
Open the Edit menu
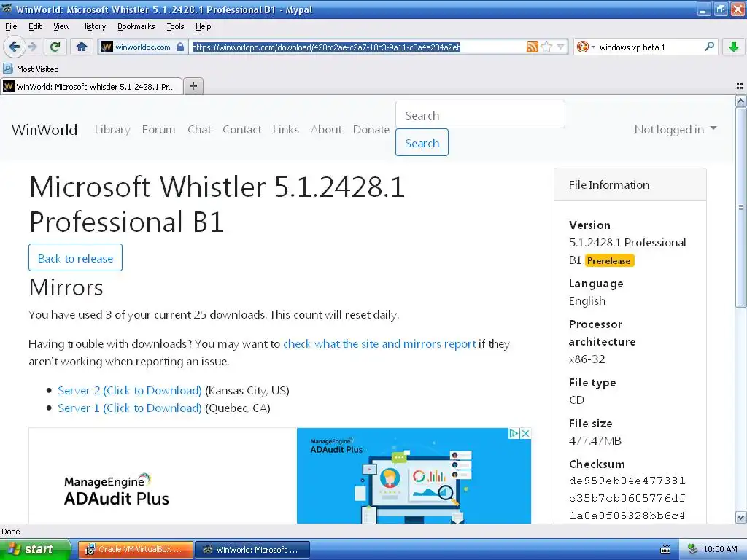[35, 26]
